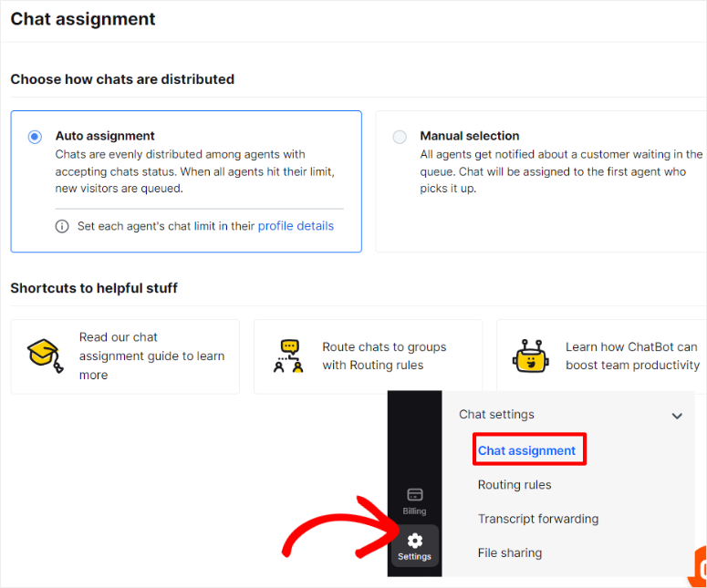Click the Chat assignment page title

click(83, 19)
